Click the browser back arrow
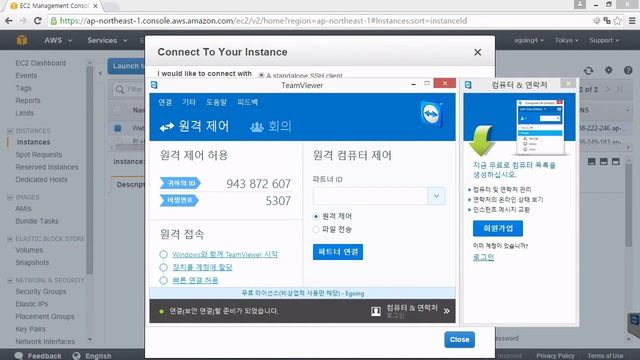The width and height of the screenshot is (640, 360). (9, 21)
